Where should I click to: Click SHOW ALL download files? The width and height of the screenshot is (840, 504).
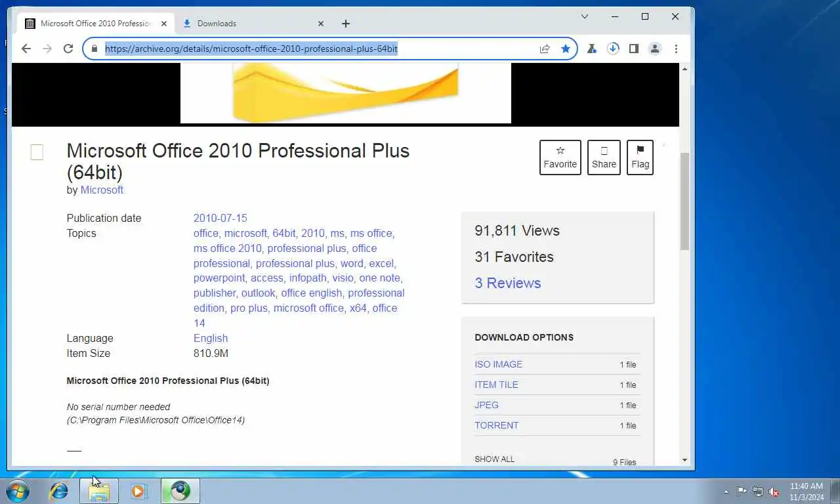point(495,459)
